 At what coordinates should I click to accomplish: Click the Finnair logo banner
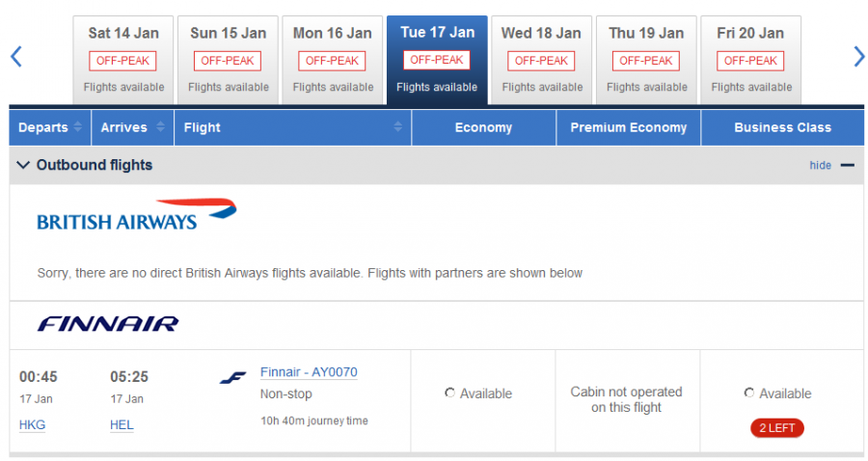108,324
